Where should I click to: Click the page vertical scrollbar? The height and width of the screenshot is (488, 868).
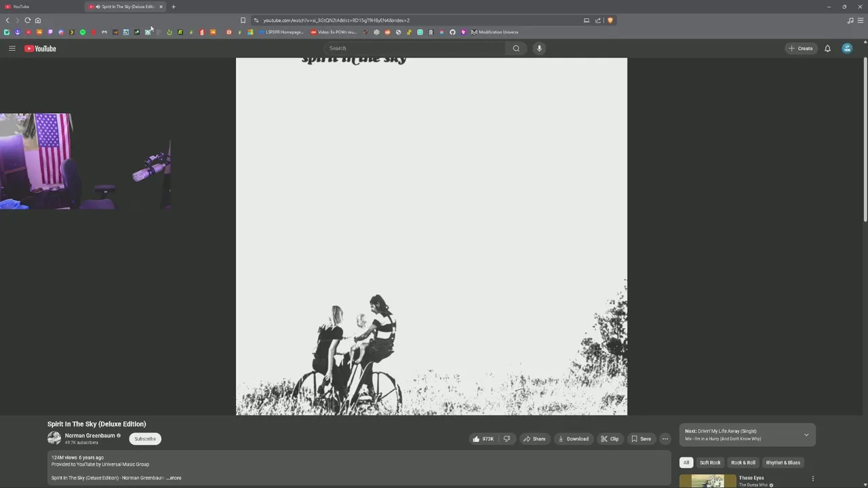(x=865, y=140)
